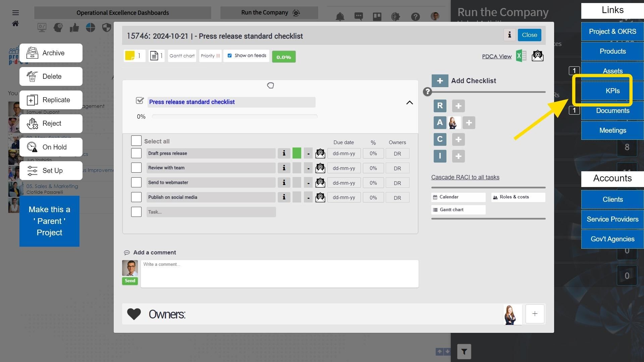This screenshot has height=362, width=644.
Task: Select the KPIs link menu item
Action: (x=612, y=91)
